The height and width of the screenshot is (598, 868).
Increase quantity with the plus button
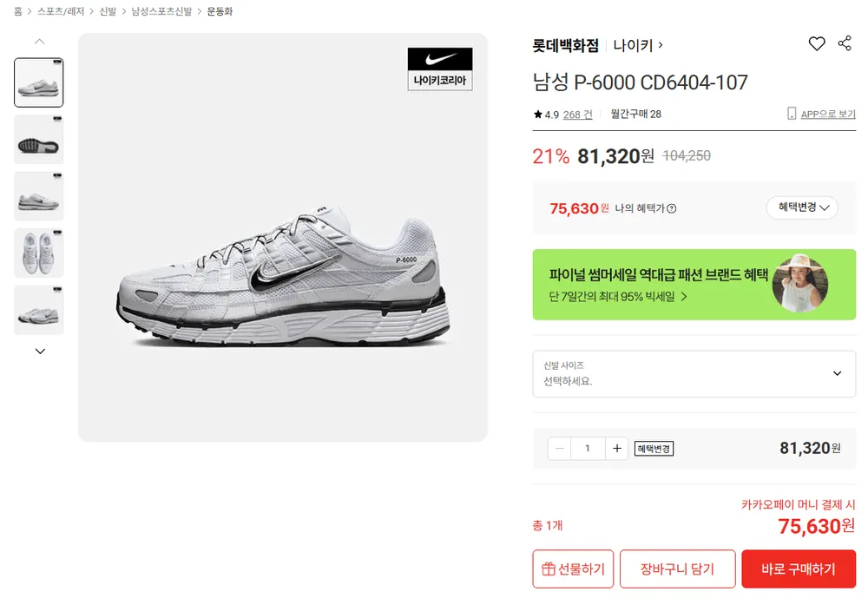click(616, 449)
